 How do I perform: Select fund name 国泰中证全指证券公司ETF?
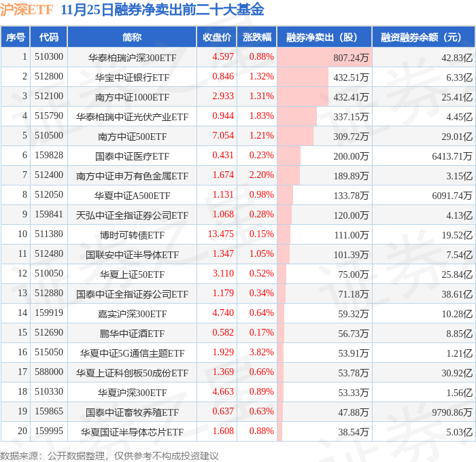[132, 294]
